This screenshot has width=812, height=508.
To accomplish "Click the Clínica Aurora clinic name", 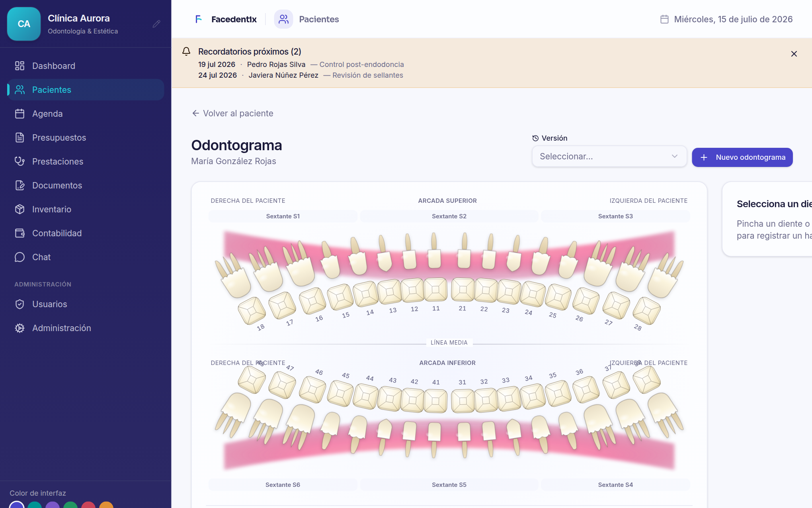I will click(x=79, y=18).
